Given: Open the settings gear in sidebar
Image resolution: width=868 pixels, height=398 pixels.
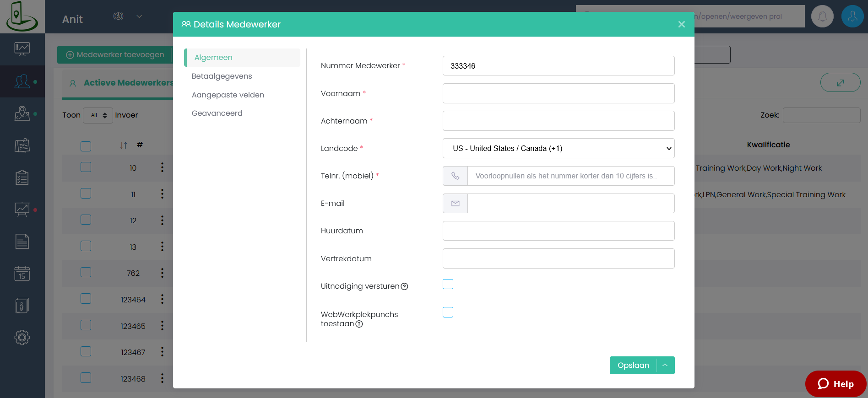Looking at the screenshot, I should point(22,338).
